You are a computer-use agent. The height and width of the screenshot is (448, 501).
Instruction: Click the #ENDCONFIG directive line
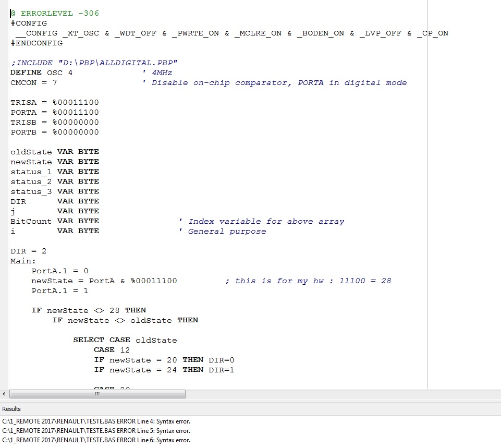pos(36,43)
